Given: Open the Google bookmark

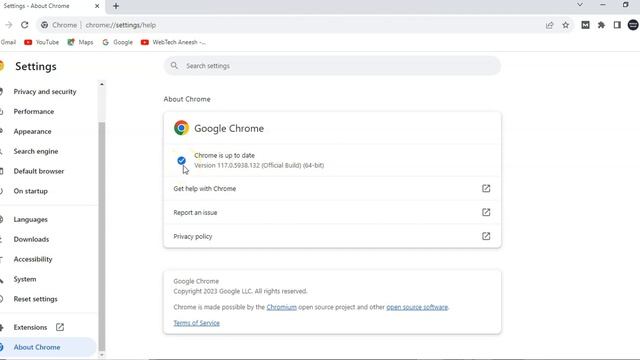Looking at the screenshot, I should pyautogui.click(x=118, y=42).
